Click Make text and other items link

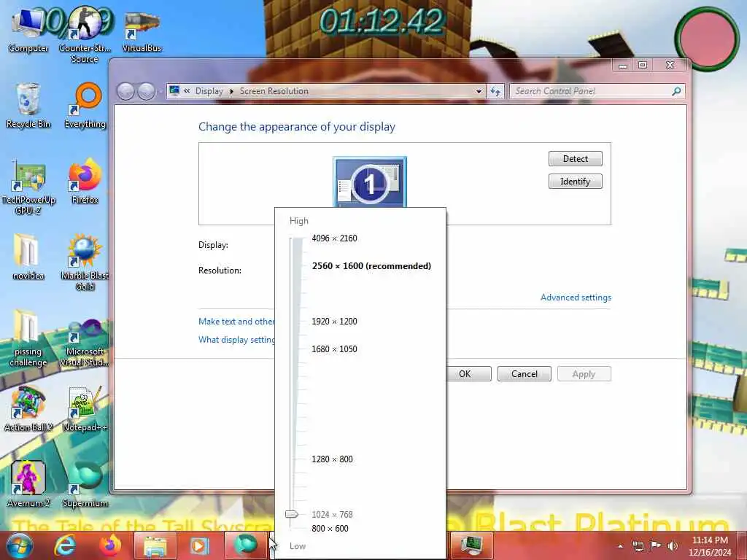(x=236, y=322)
